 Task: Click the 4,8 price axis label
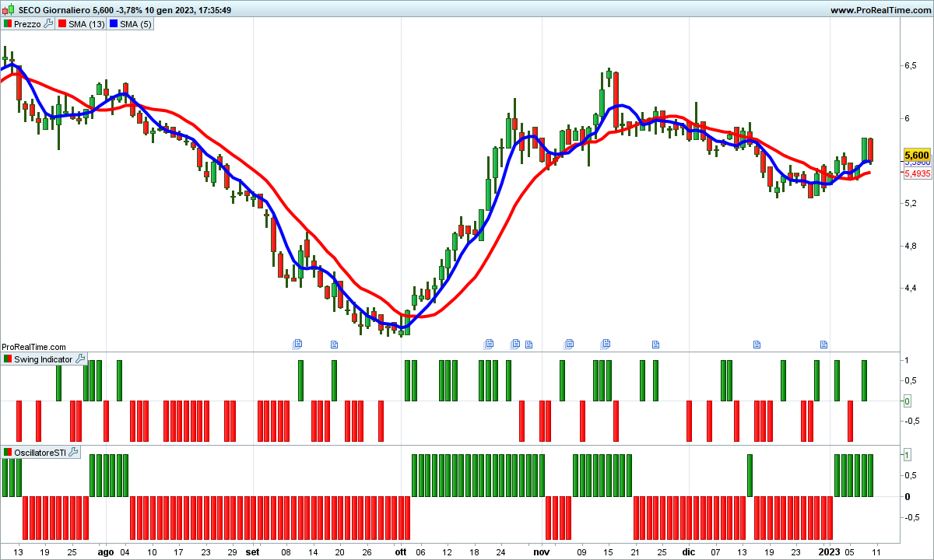[x=909, y=246]
